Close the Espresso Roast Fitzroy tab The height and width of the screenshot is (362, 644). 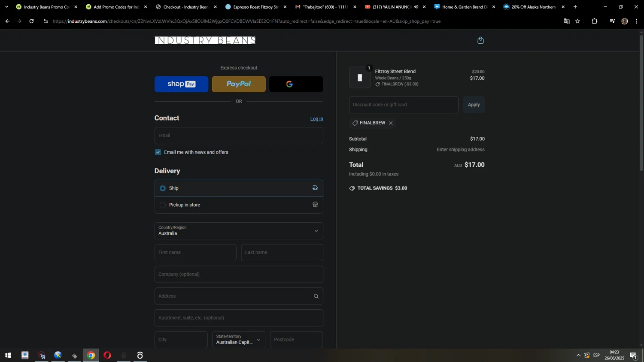click(285, 7)
